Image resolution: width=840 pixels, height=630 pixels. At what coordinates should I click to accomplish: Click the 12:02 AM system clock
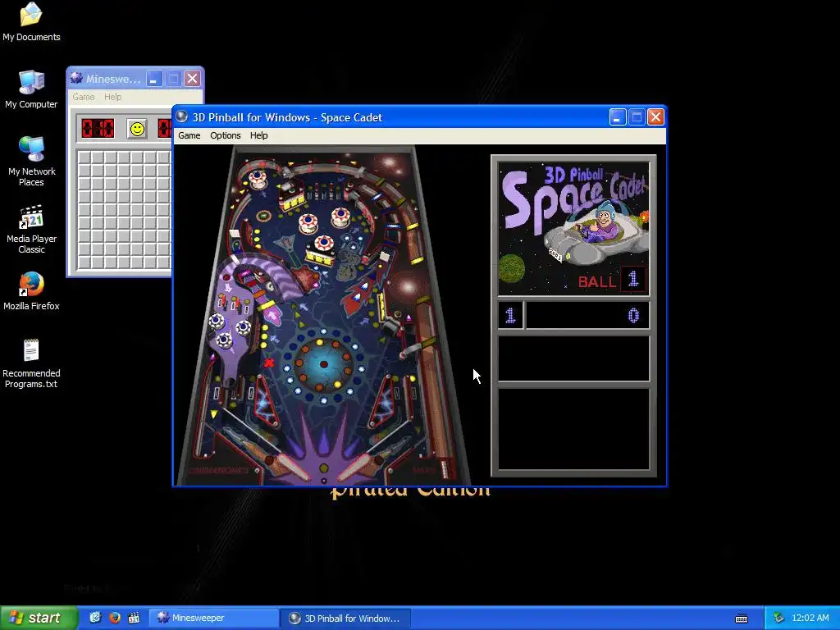(x=810, y=619)
